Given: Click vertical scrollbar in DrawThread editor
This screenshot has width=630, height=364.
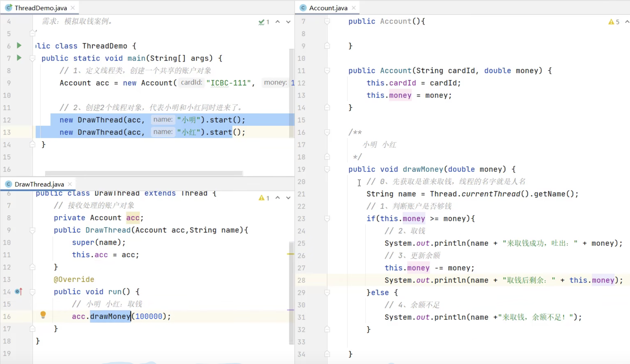Looking at the screenshot, I should click(x=291, y=293).
